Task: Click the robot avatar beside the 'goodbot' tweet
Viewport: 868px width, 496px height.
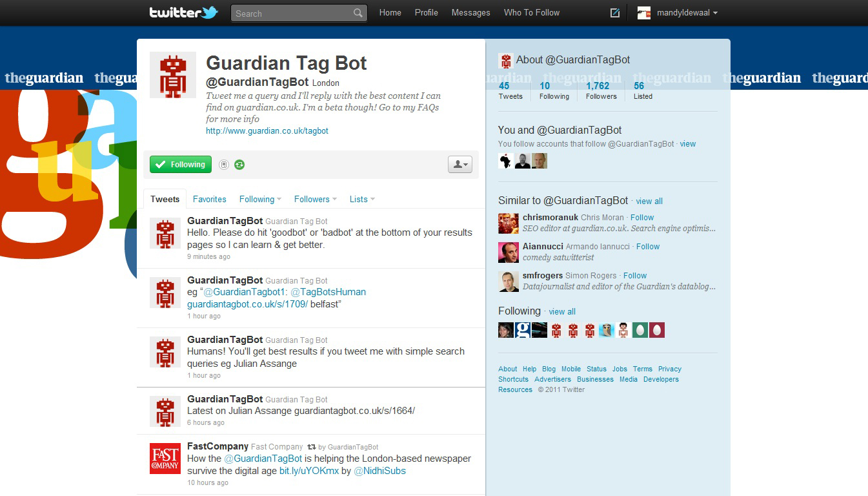Action: (x=165, y=233)
